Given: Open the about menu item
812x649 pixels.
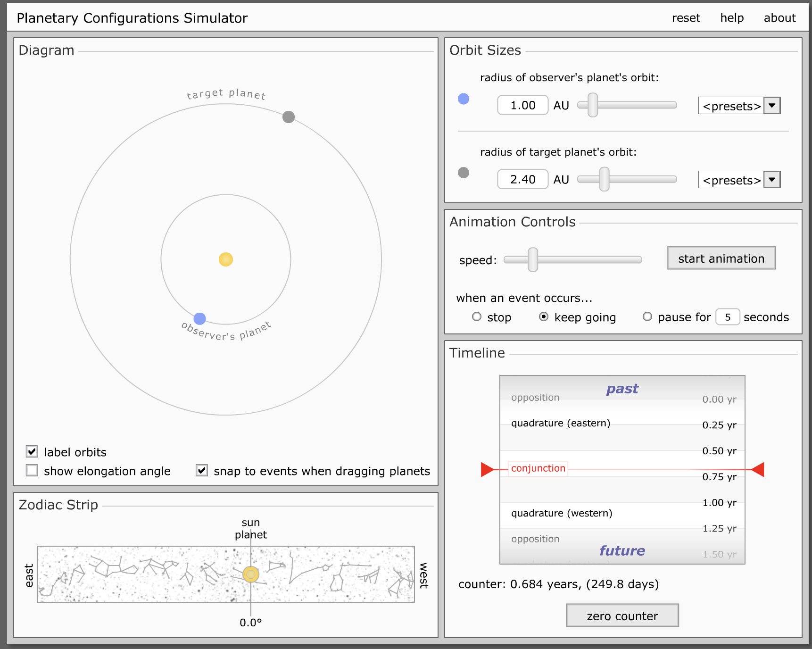Looking at the screenshot, I should pyautogui.click(x=780, y=18).
